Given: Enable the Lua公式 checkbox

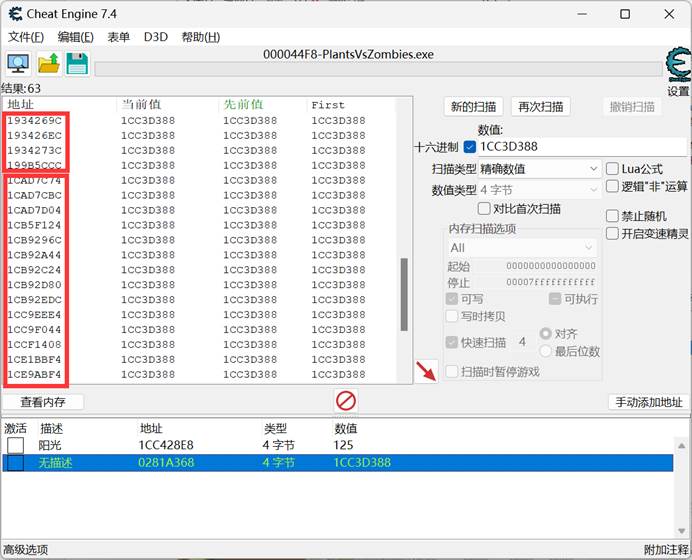Looking at the screenshot, I should (x=612, y=169).
